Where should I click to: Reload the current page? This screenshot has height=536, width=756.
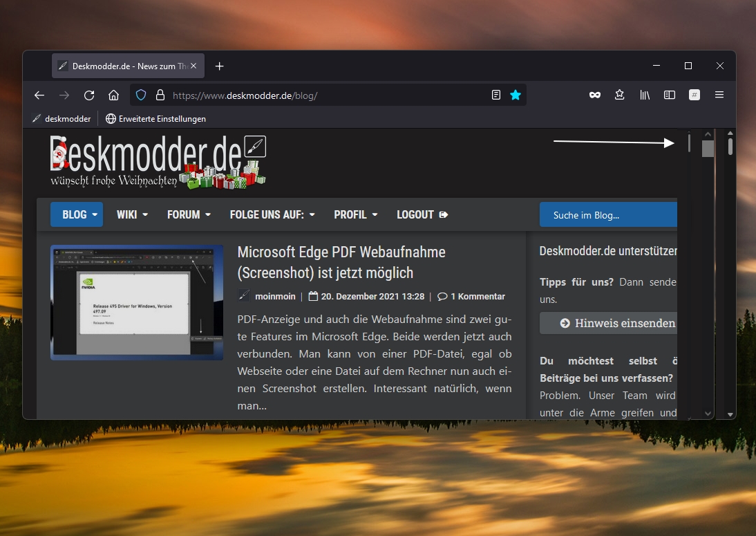point(88,95)
